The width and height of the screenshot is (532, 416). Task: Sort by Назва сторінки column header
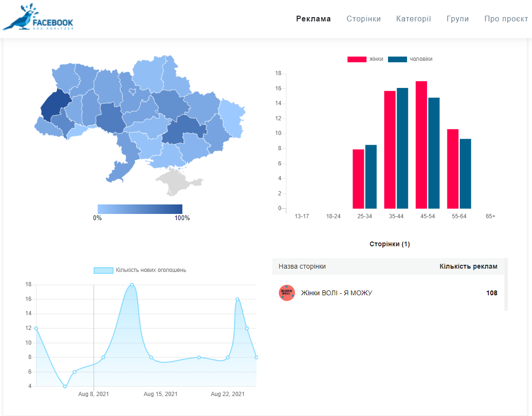[x=302, y=266]
